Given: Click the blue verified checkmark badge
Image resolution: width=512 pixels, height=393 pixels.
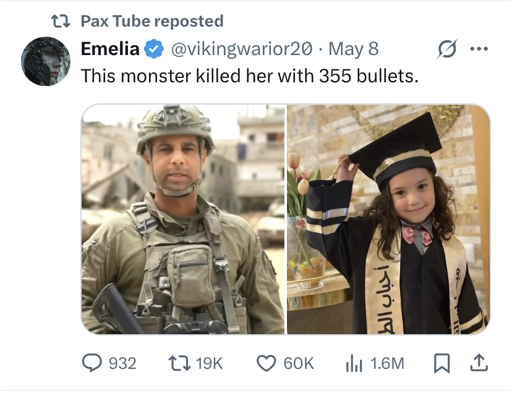Looking at the screenshot, I should tap(154, 49).
